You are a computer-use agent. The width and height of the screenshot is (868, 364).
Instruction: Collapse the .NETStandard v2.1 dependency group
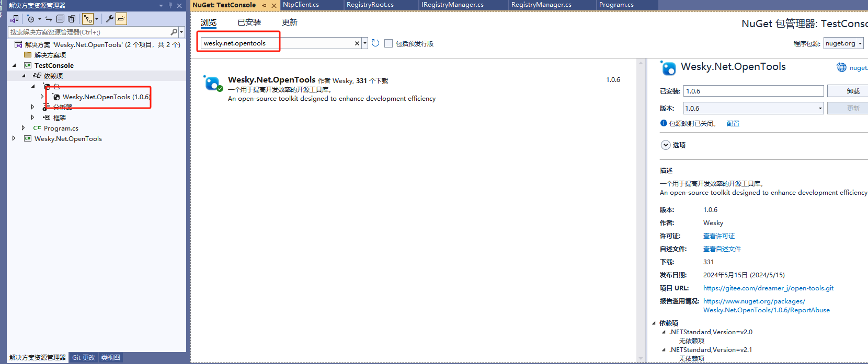point(664,349)
